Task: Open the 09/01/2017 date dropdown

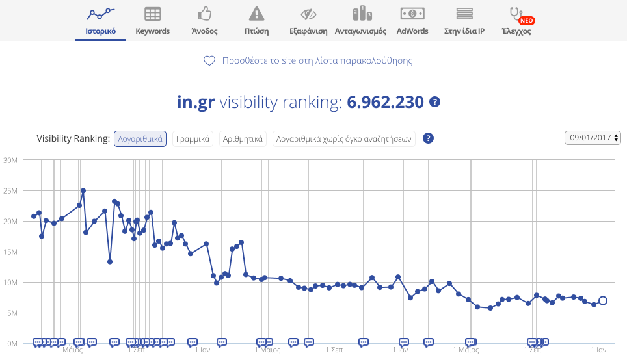Action: coord(594,138)
